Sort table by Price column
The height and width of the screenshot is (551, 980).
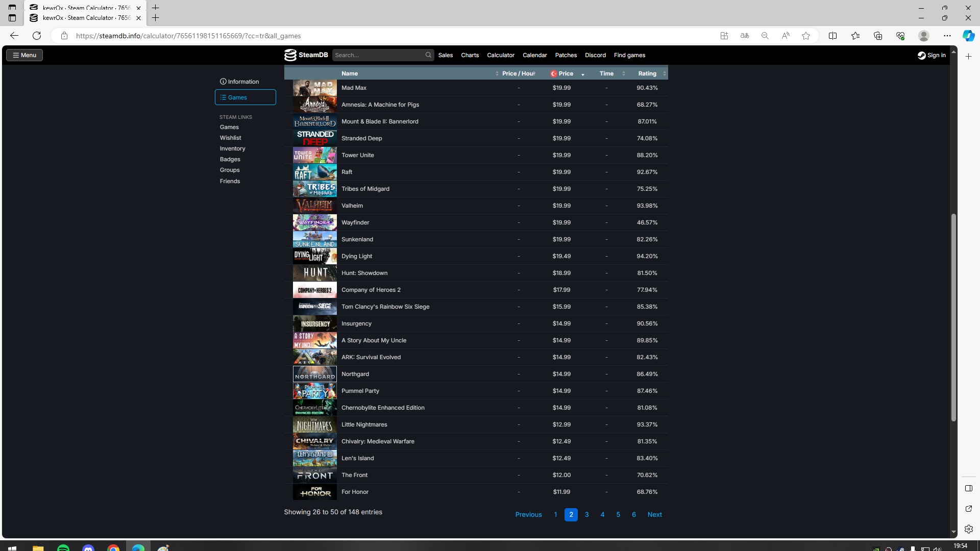click(566, 73)
